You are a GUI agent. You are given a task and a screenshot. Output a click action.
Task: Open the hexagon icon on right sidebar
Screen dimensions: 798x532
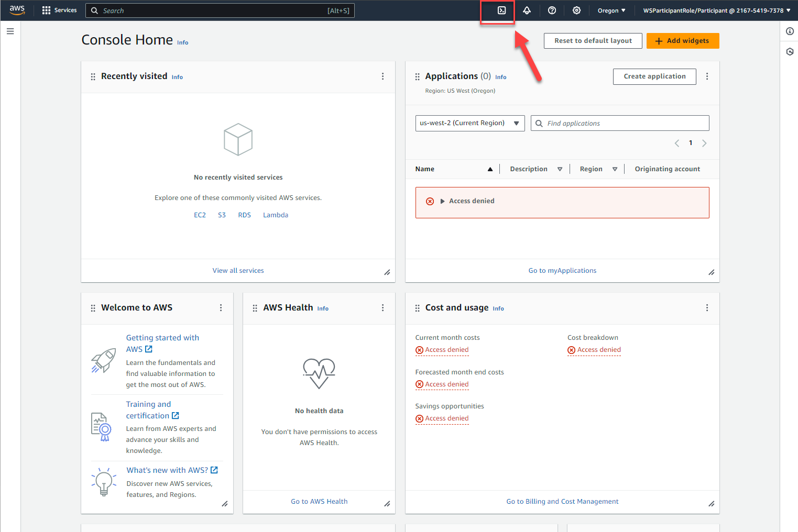(790, 52)
